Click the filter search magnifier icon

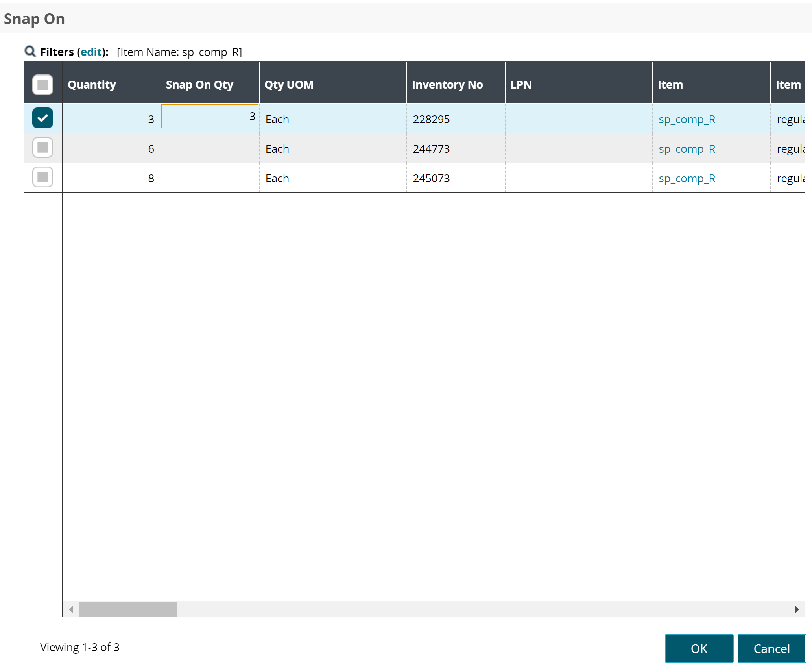[30, 51]
